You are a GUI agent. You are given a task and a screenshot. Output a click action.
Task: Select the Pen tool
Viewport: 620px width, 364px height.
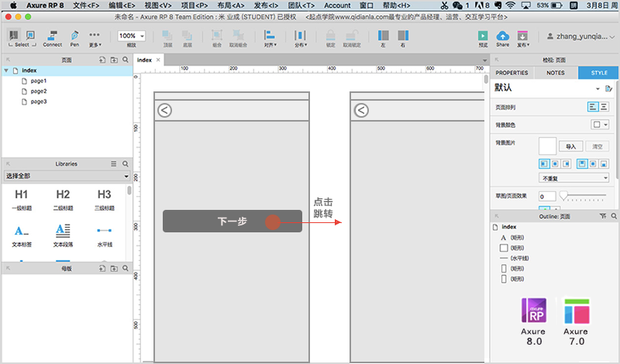coord(74,39)
